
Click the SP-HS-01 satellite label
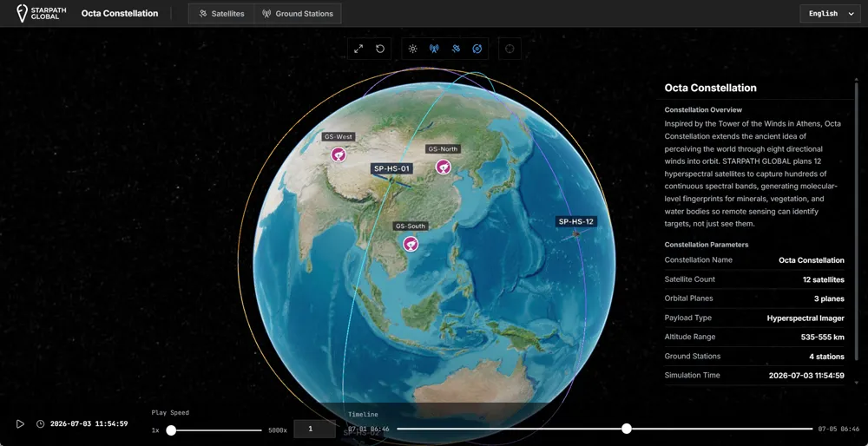[x=391, y=168]
